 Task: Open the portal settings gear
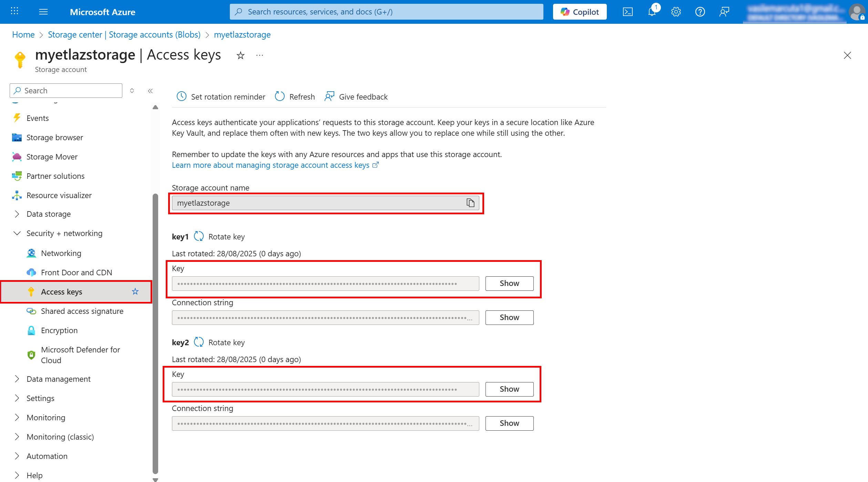click(x=676, y=11)
